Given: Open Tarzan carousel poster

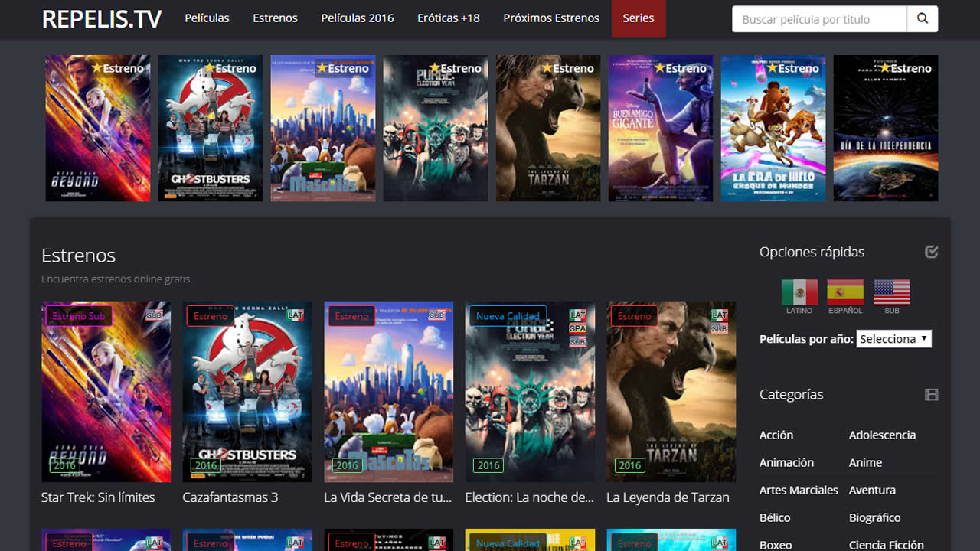Looking at the screenshot, I should coord(548,129).
